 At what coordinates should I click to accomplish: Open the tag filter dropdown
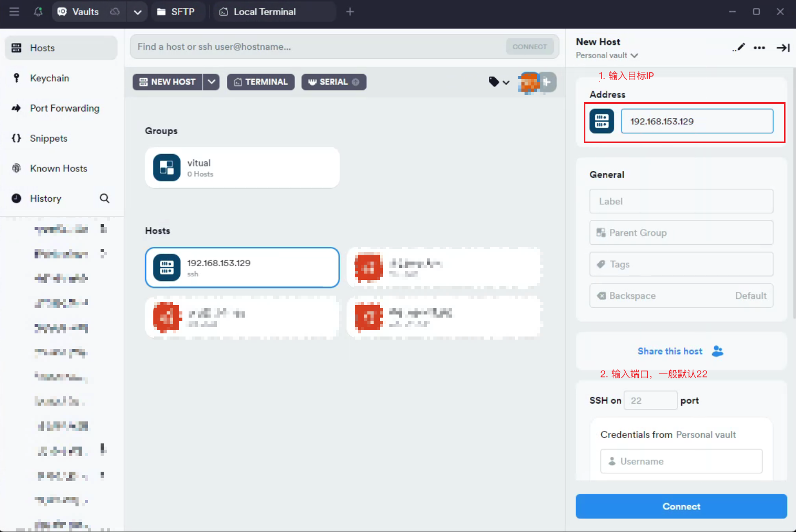tap(498, 82)
